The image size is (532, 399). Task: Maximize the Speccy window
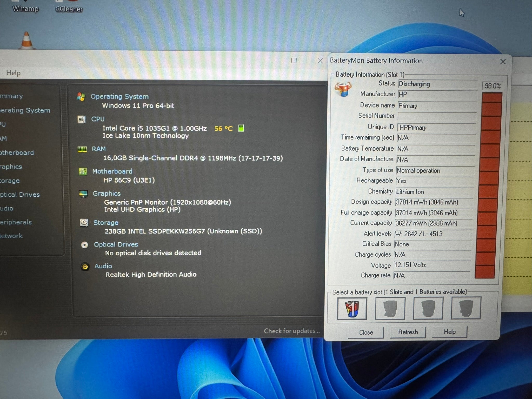point(294,61)
